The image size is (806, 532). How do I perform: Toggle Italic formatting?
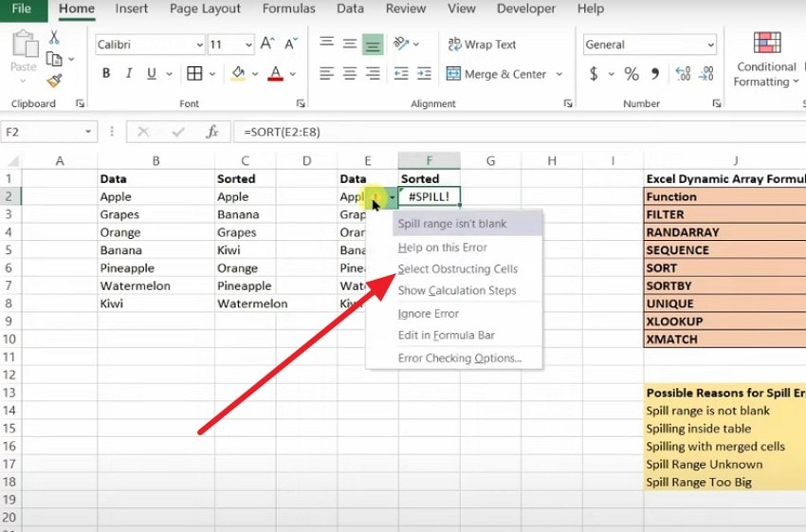(129, 74)
